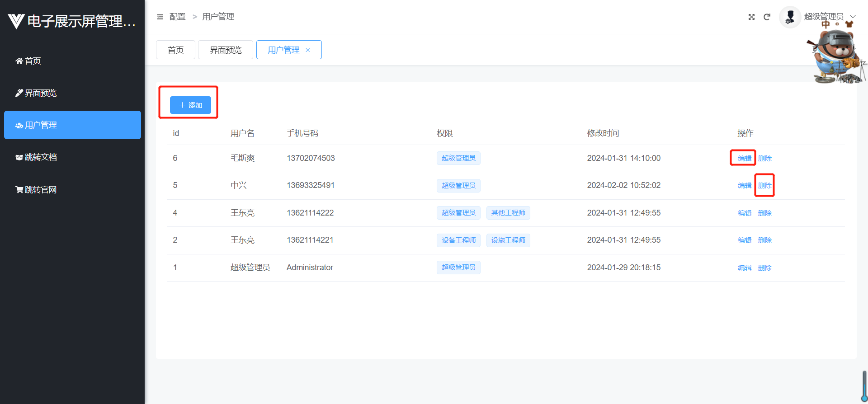Edit user 毛斯爽
The width and height of the screenshot is (868, 404).
pyautogui.click(x=744, y=158)
